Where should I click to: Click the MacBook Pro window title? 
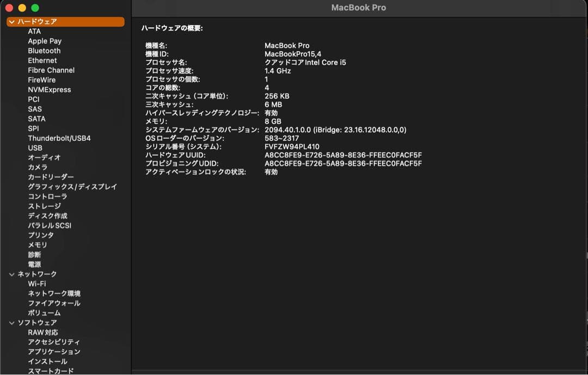coord(358,8)
